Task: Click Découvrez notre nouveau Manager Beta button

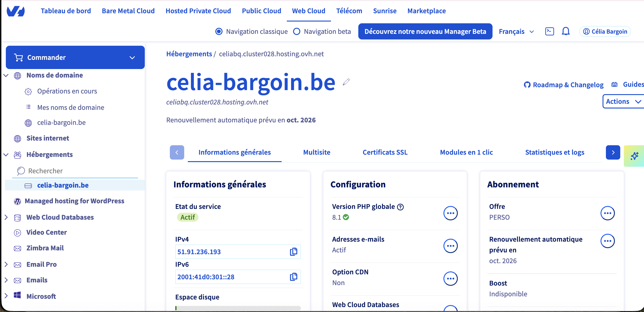Action: point(425,32)
